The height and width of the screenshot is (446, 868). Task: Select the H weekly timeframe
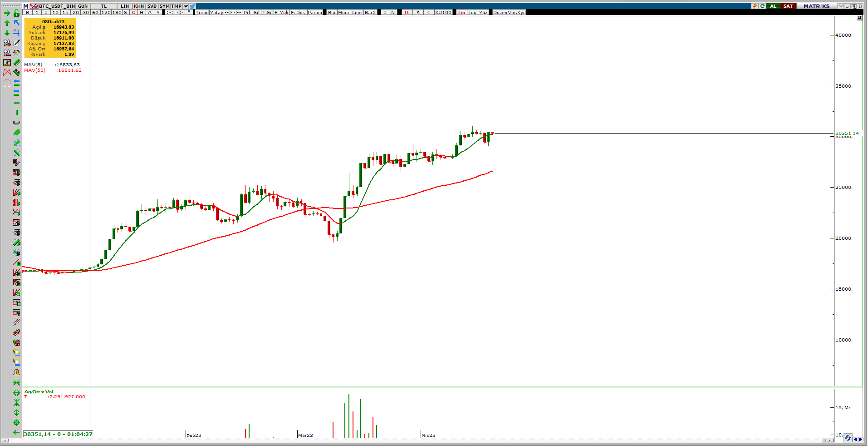point(142,12)
